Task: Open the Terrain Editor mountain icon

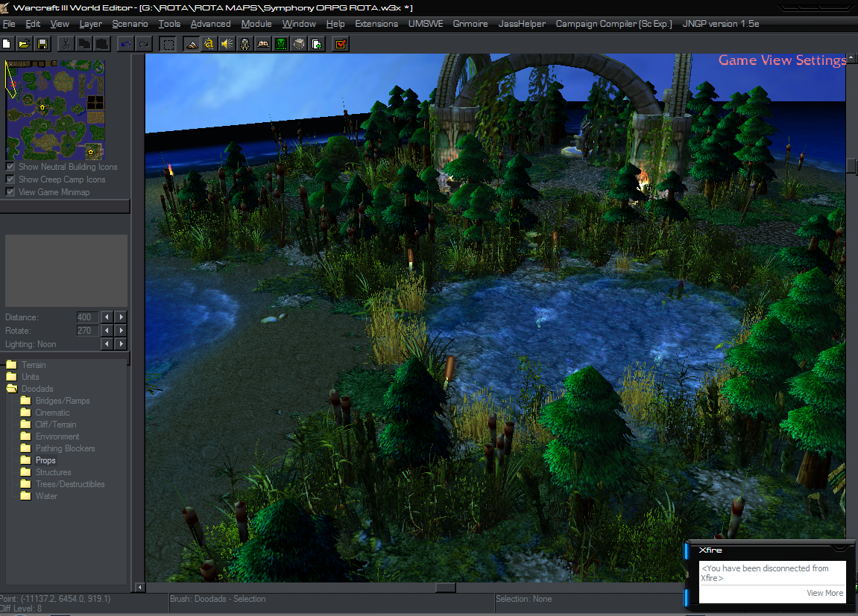Action: pos(192,44)
